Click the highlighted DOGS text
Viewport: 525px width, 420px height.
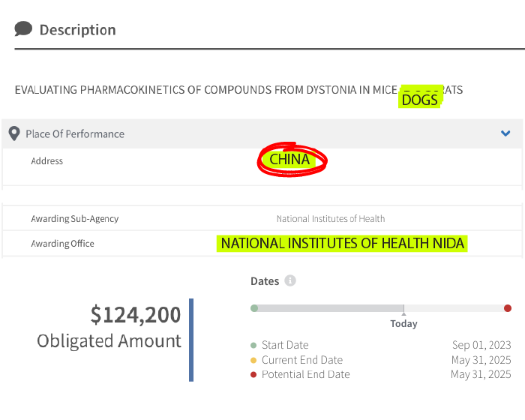pos(419,100)
